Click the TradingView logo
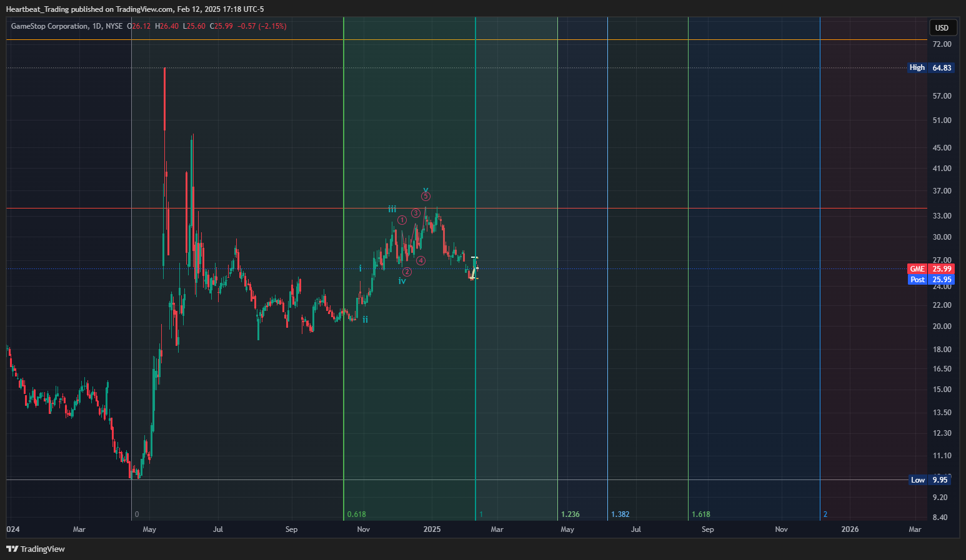 click(36, 549)
